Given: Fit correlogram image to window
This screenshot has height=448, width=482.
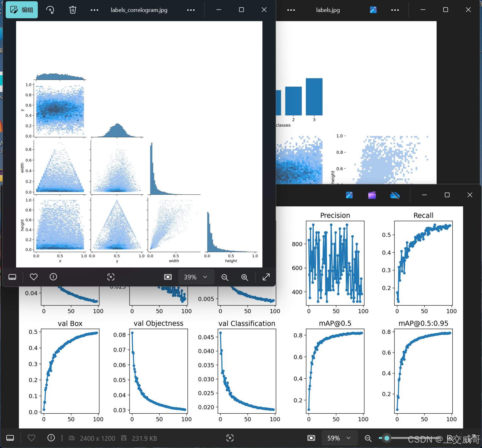Looking at the screenshot, I should 168,277.
